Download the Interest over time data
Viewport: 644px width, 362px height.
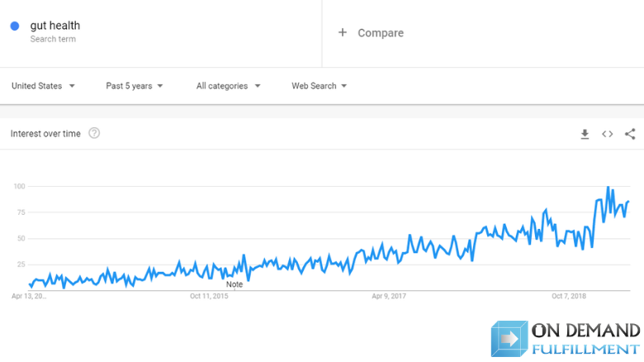point(585,134)
